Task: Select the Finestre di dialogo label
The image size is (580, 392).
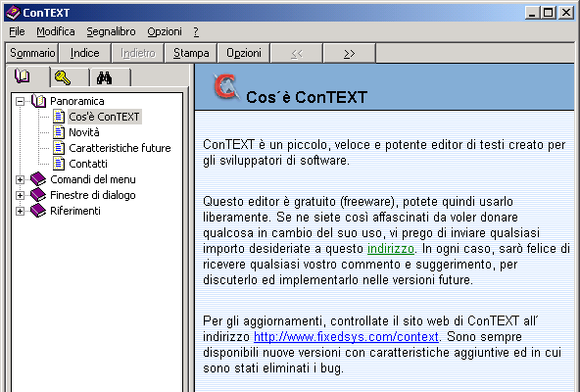Action: coord(93,195)
